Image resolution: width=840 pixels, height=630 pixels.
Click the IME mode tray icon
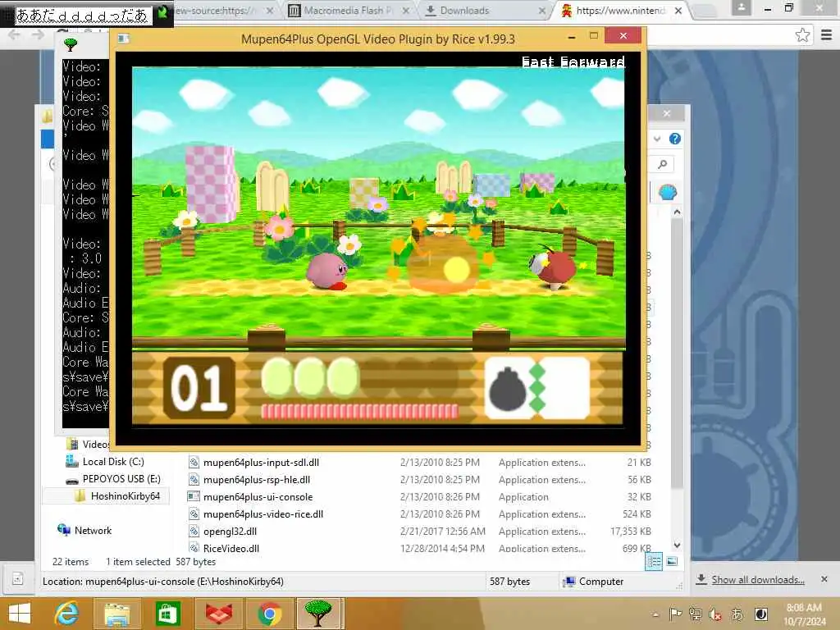tap(760, 614)
